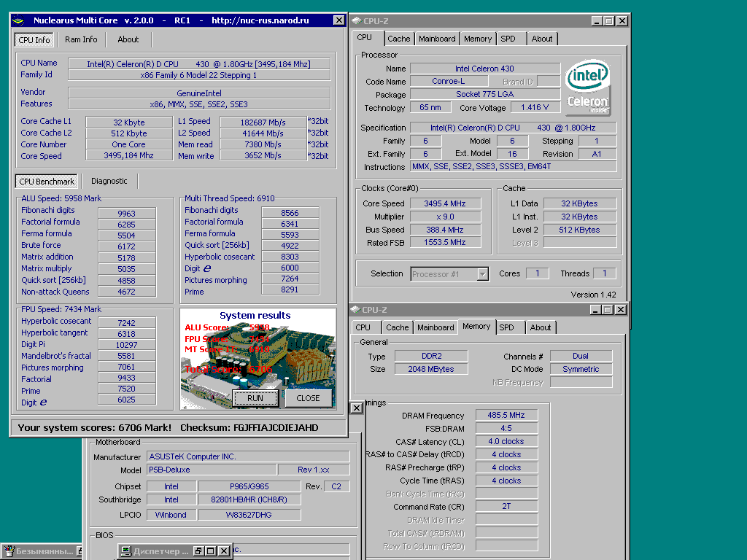Open the Ram Info tab in Nuclearus
The height and width of the screenshot is (560, 747).
coord(81,39)
